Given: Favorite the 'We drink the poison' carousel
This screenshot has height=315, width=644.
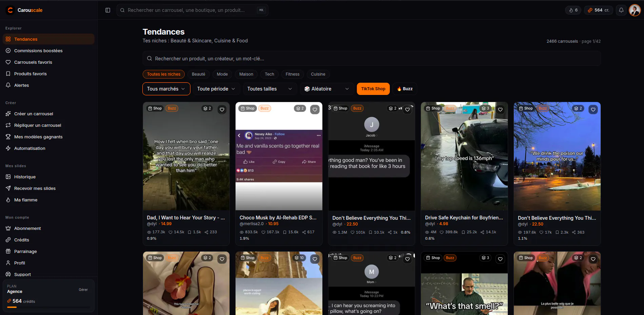Looking at the screenshot, I should click(593, 110).
